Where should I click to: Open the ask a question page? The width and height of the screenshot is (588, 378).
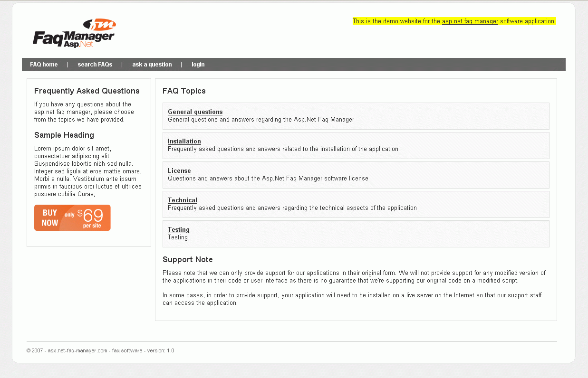[152, 65]
